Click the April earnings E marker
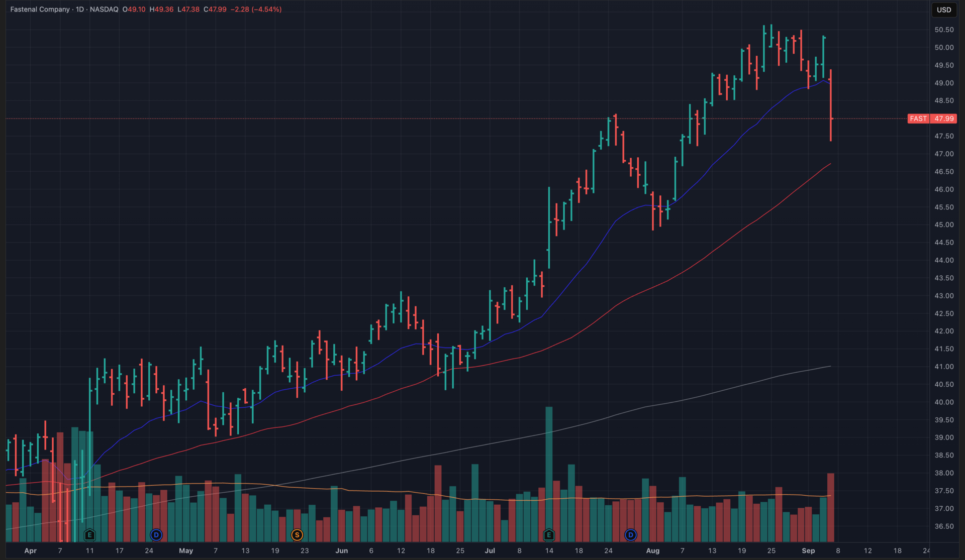 click(x=89, y=535)
